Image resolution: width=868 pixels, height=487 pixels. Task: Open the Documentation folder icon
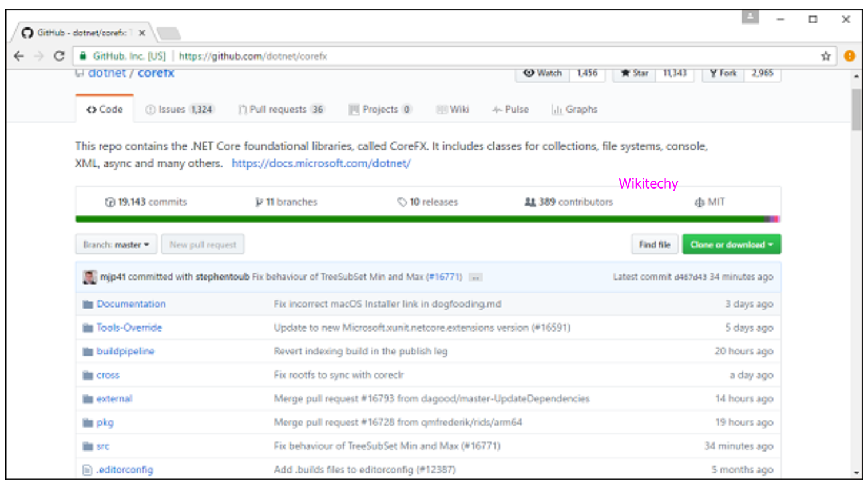click(x=88, y=304)
